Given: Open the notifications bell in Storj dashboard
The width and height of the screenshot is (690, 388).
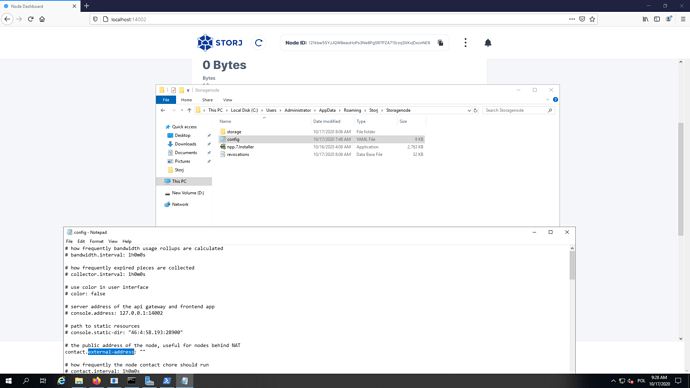Looking at the screenshot, I should coord(488,43).
